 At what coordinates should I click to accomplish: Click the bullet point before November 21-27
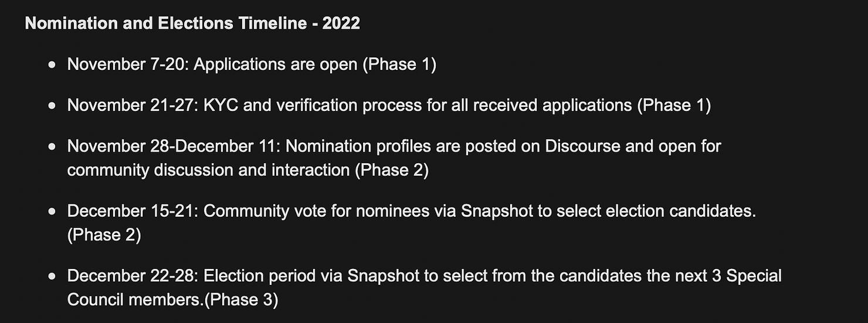pos(52,106)
